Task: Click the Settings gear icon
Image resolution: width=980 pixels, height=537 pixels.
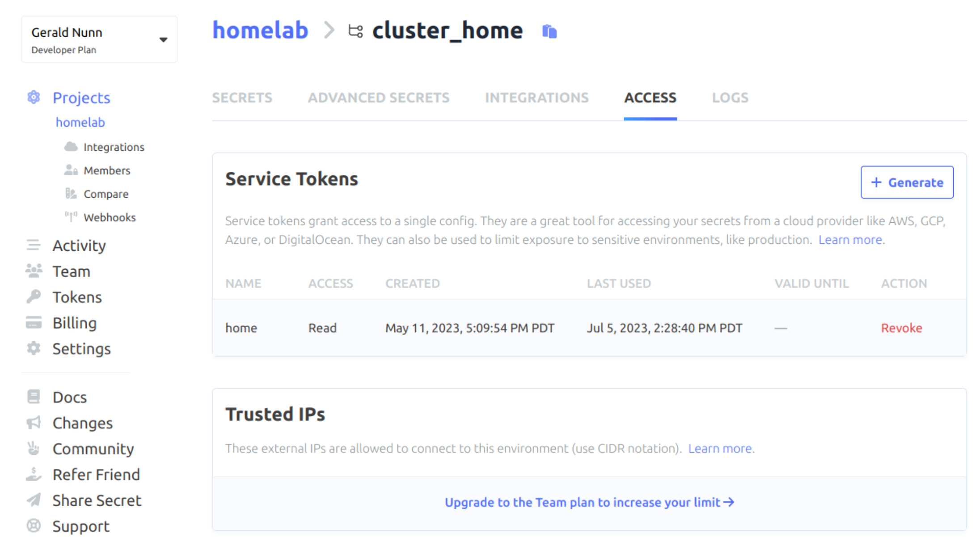Action: (34, 348)
